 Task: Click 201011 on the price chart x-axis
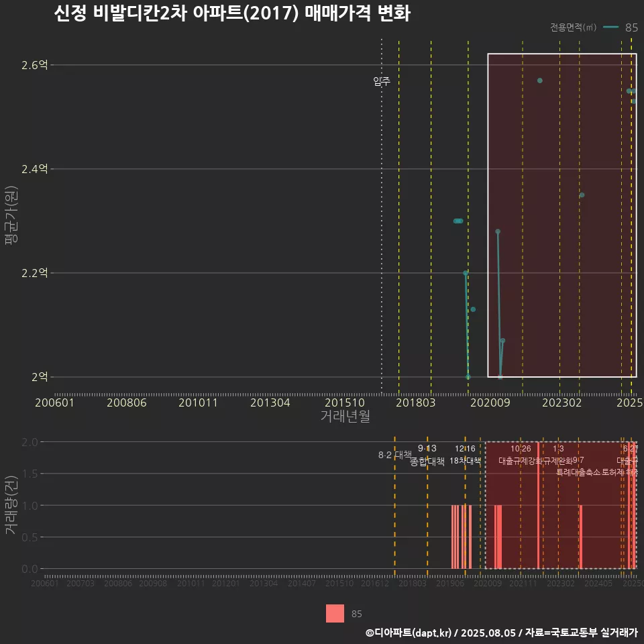pyautogui.click(x=198, y=402)
